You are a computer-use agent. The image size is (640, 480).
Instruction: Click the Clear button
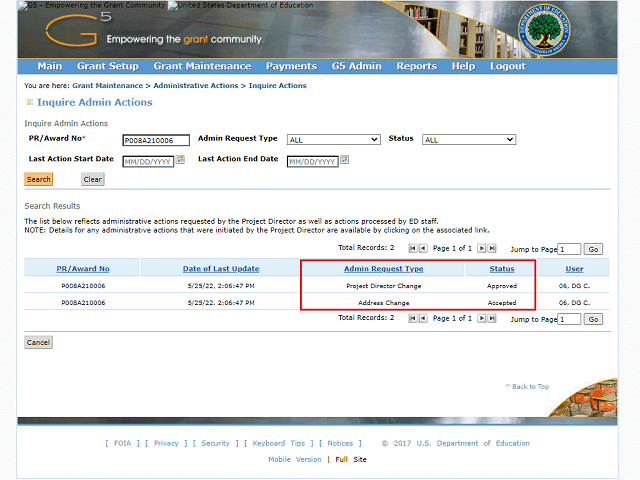(93, 179)
